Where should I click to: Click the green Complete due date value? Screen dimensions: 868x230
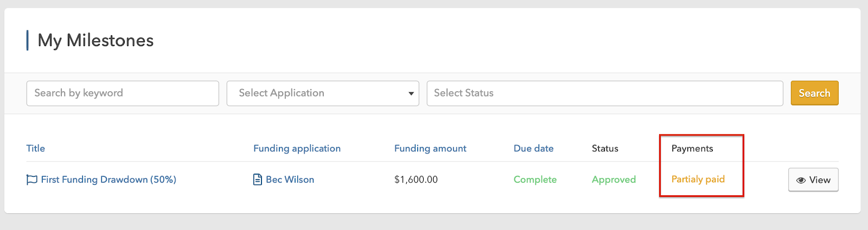tap(535, 180)
